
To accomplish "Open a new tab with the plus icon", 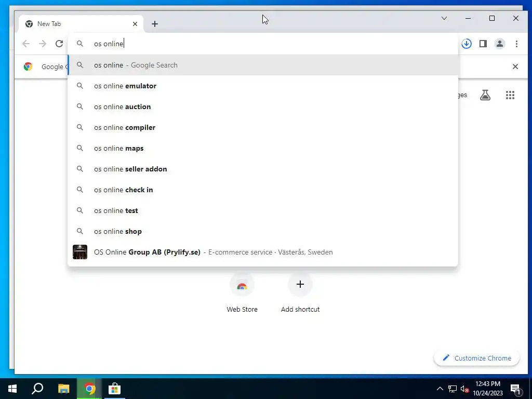I will (x=155, y=24).
